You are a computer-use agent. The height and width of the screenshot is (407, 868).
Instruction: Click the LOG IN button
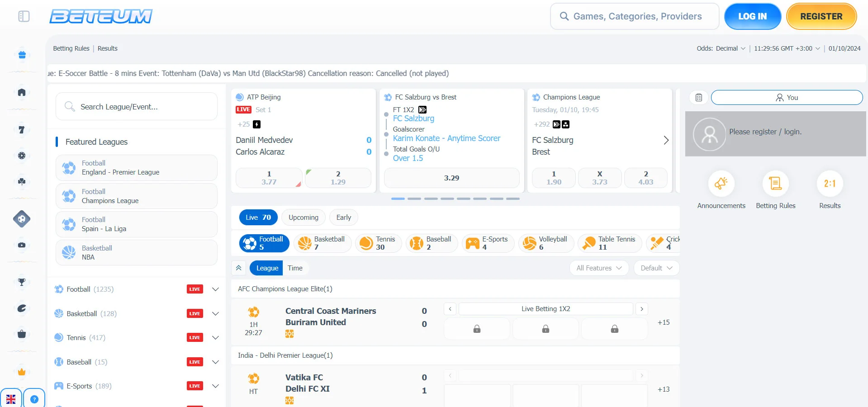coord(752,16)
